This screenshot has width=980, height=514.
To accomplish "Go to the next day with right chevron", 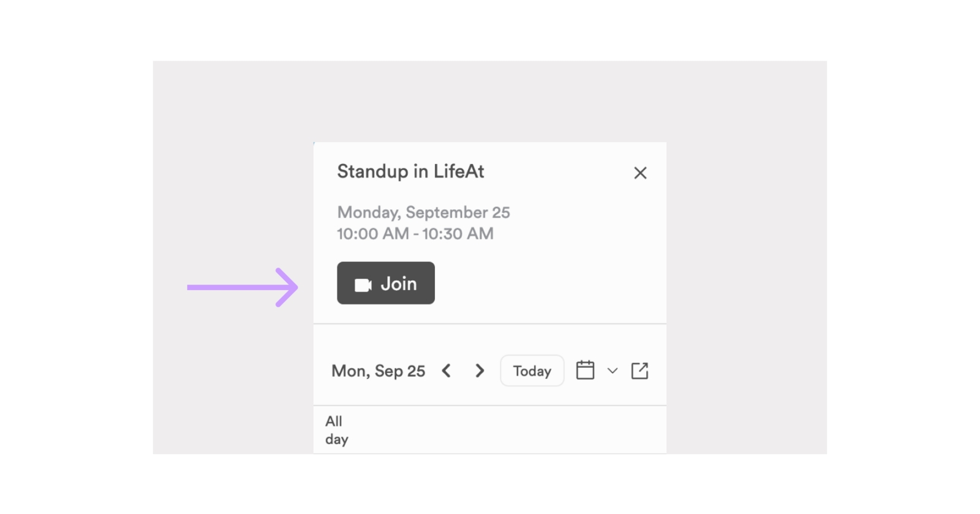I will pos(480,371).
